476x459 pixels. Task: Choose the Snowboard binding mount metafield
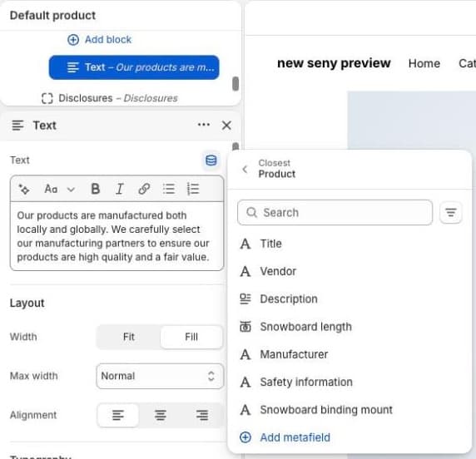click(350, 410)
